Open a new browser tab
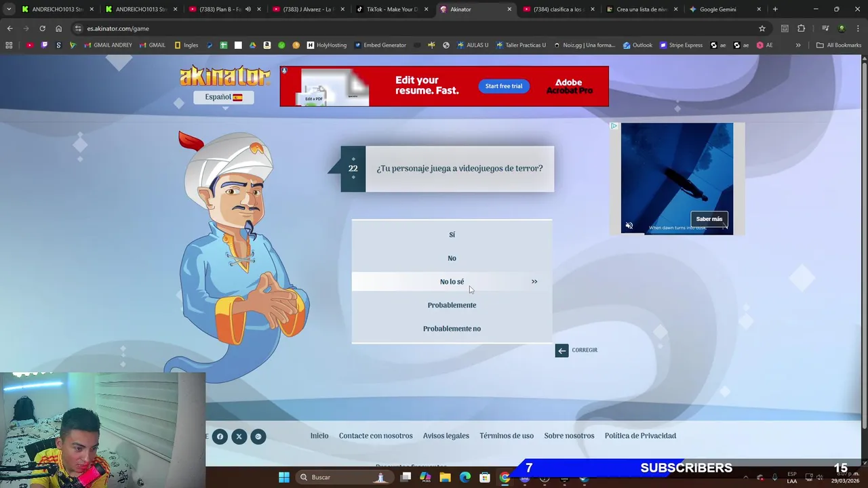The height and width of the screenshot is (488, 868). [x=775, y=9]
